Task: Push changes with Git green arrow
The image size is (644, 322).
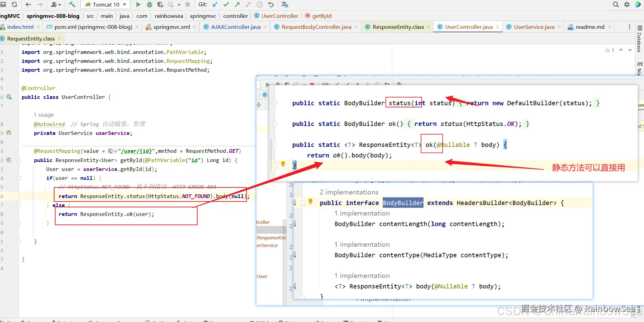Action: coord(237,4)
